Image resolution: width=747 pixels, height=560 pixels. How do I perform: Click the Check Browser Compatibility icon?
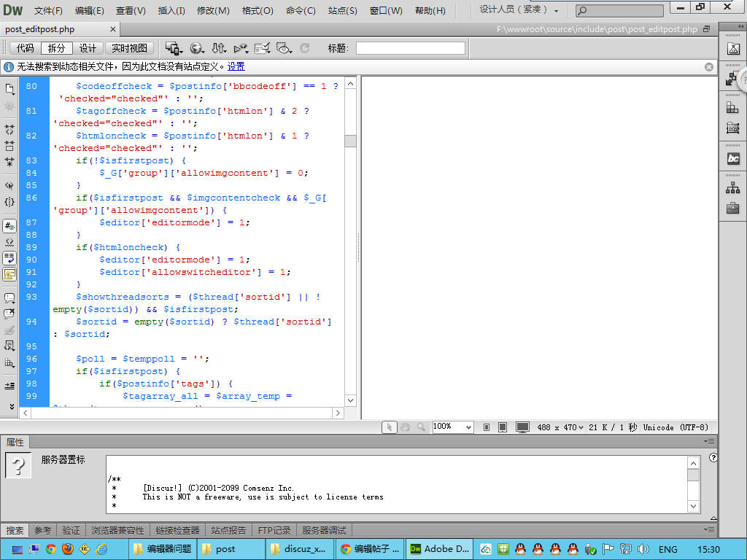tap(263, 48)
